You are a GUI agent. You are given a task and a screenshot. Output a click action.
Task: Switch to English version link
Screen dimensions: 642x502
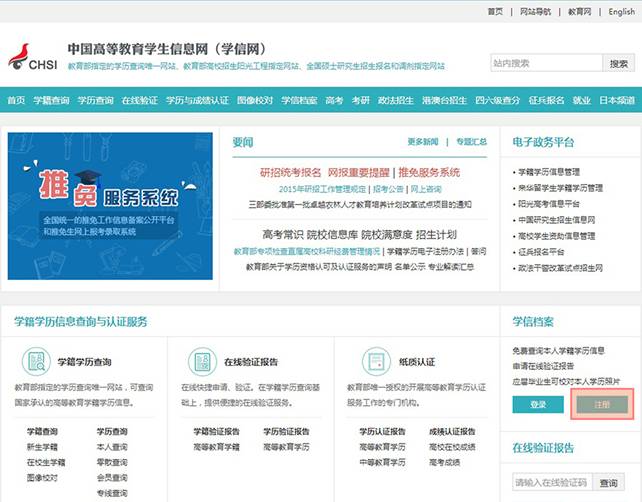pyautogui.click(x=622, y=11)
